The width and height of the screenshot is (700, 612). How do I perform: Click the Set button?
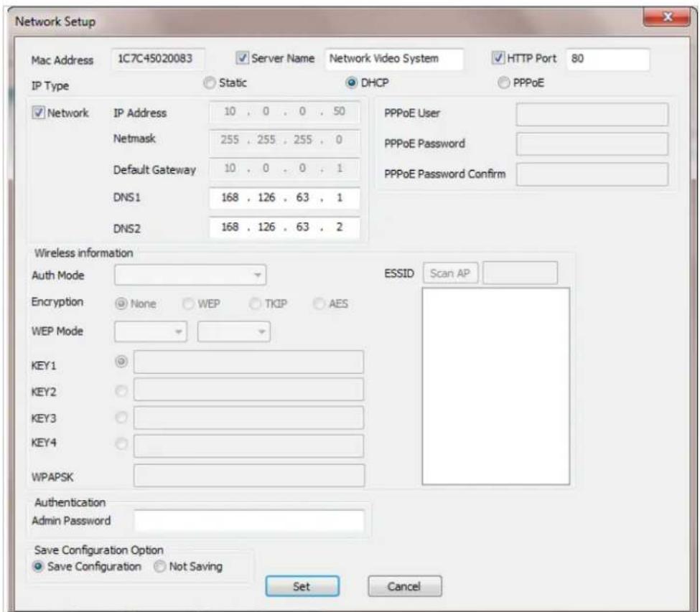302,586
